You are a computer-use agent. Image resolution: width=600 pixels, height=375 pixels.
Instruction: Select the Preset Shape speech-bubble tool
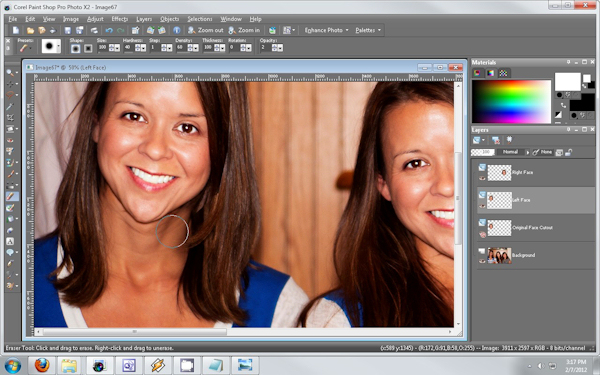coord(10,253)
